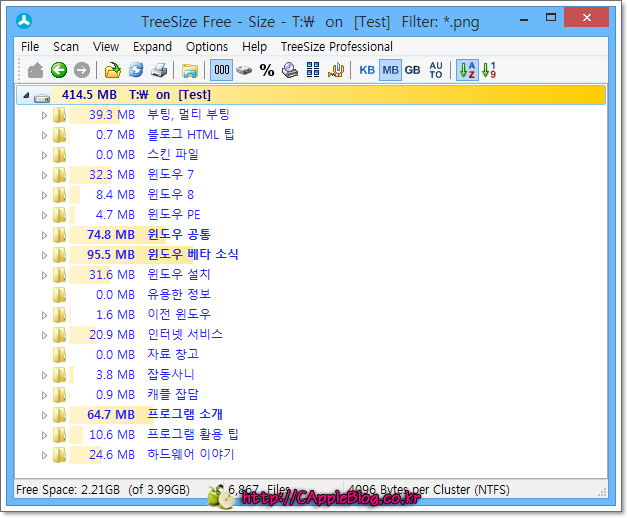This screenshot has width=628, height=518.
Task: Expand the 블로그 HTML 팁 folder
Action: [44, 135]
